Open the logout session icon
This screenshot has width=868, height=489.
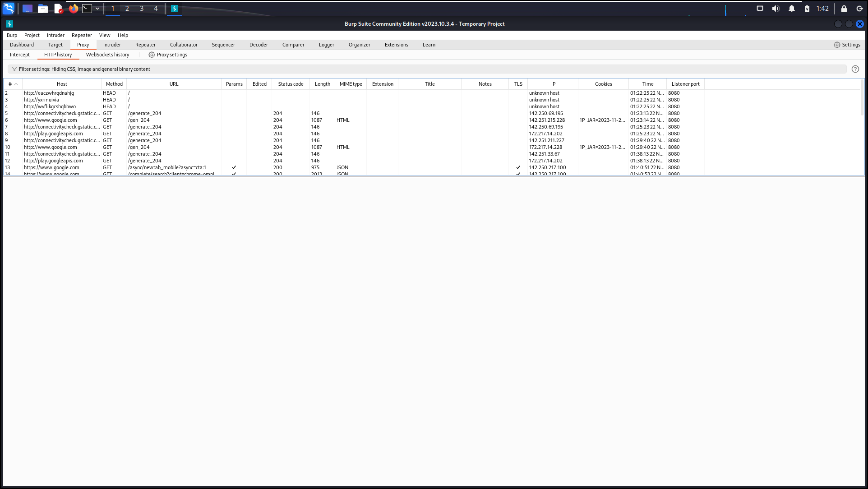coord(859,8)
